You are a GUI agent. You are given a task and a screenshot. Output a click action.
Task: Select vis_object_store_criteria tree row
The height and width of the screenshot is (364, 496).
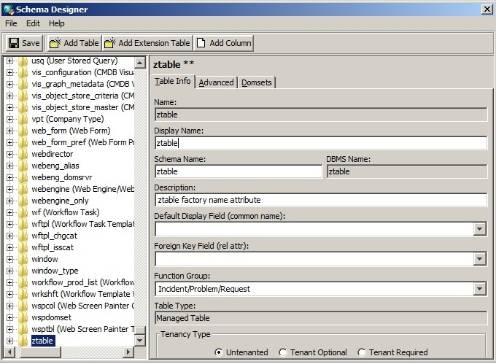coord(83,96)
